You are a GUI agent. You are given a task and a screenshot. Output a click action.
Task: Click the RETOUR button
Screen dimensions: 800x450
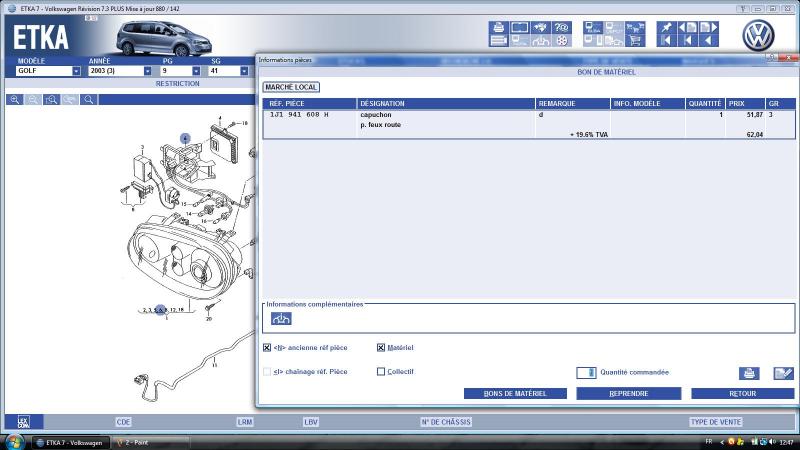[x=743, y=393]
